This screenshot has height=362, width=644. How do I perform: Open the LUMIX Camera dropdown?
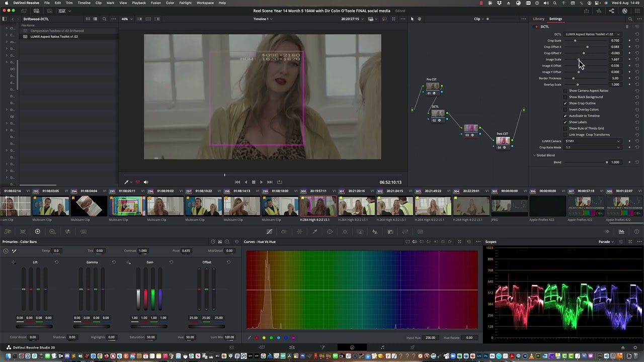tap(593, 141)
